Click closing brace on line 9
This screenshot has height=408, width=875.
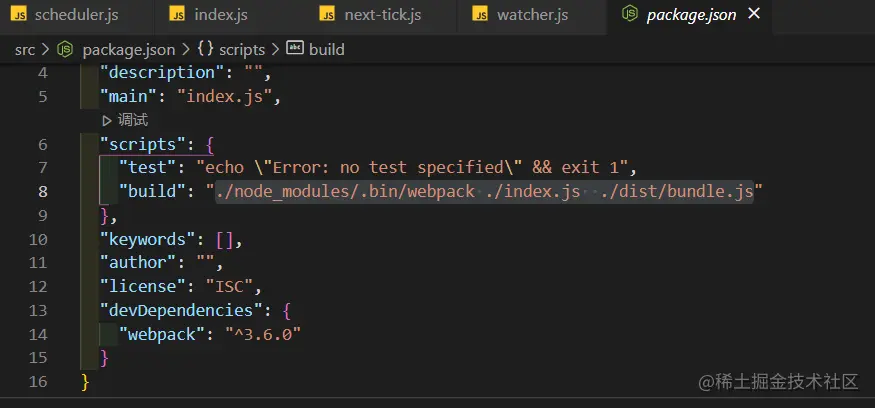tap(104, 215)
